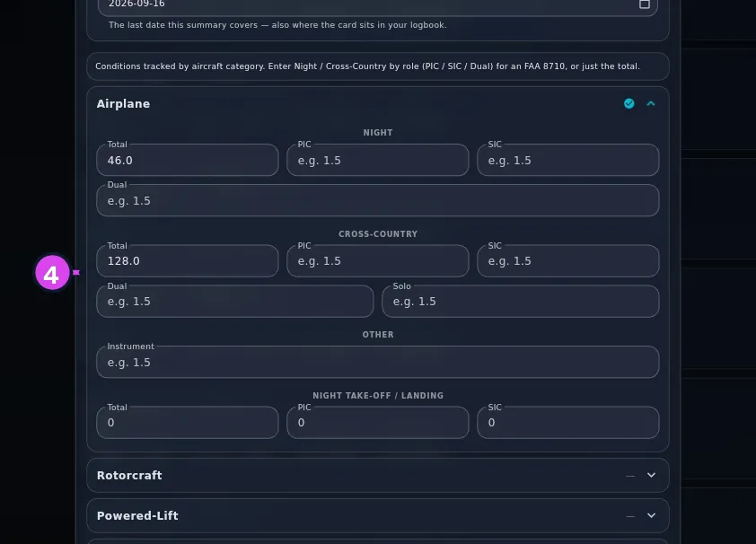756x544 pixels.
Task: Click the Cross-Country Dual input field
Action: coord(235,302)
